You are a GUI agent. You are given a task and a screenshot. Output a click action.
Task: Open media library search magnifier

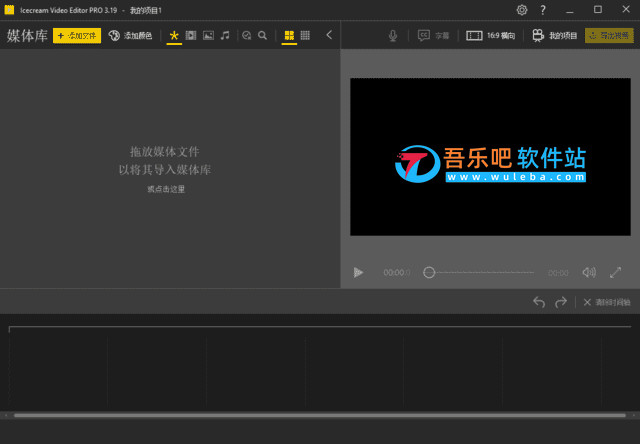(x=262, y=36)
